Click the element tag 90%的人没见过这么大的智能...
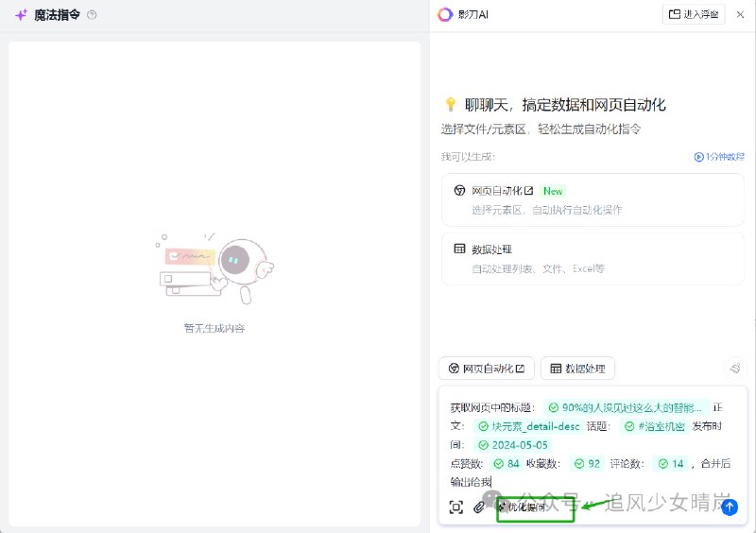The image size is (756, 533). click(x=627, y=407)
